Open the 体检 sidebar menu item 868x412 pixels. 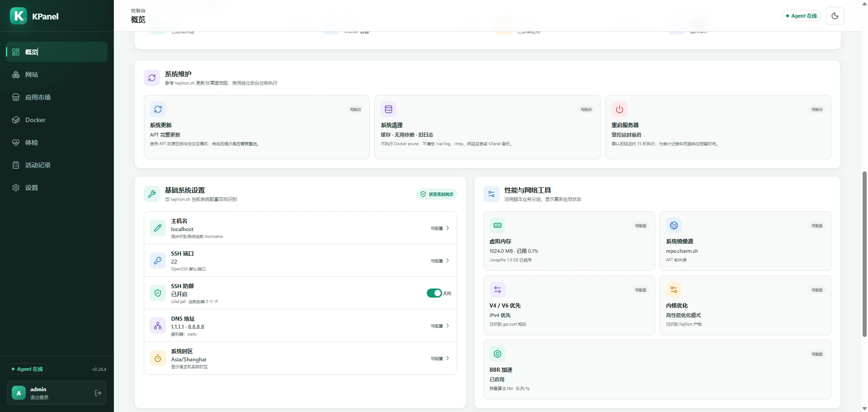[x=57, y=142]
